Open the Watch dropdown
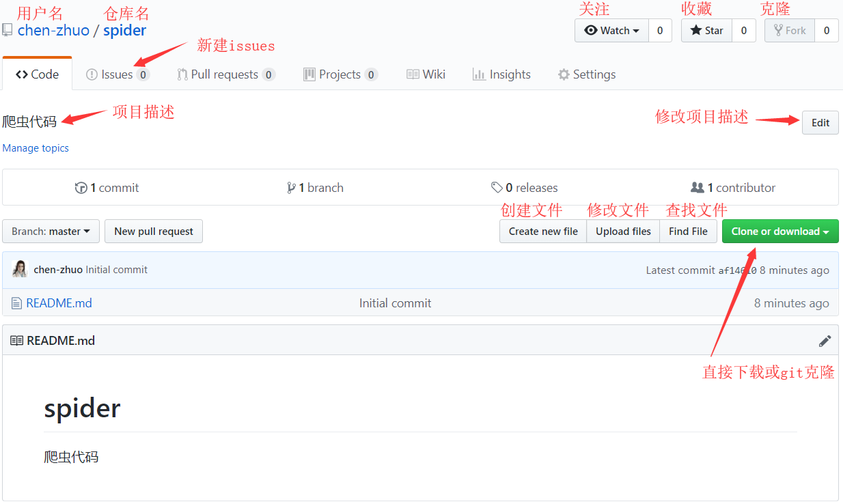Screen dimensions: 843x504 612,31
